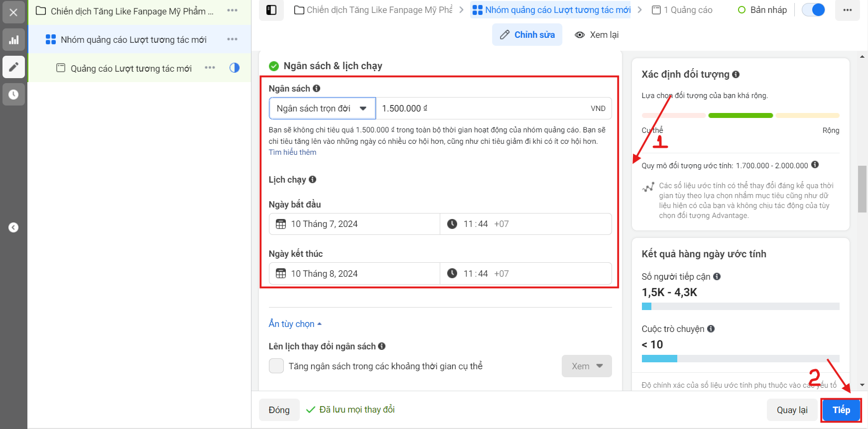Click the three-dots menu at top right
Image resolution: width=868 pixels, height=429 pixels.
tap(847, 10)
